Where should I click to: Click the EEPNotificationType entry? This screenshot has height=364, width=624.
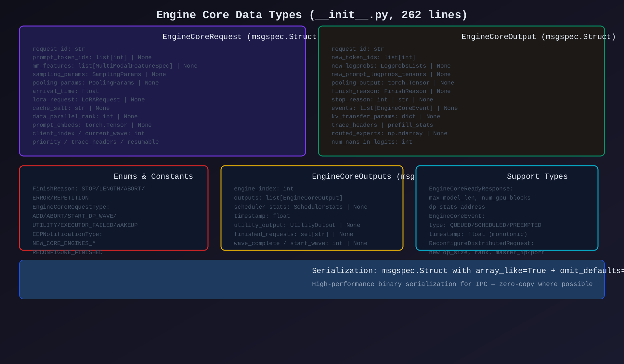[x=67, y=234]
